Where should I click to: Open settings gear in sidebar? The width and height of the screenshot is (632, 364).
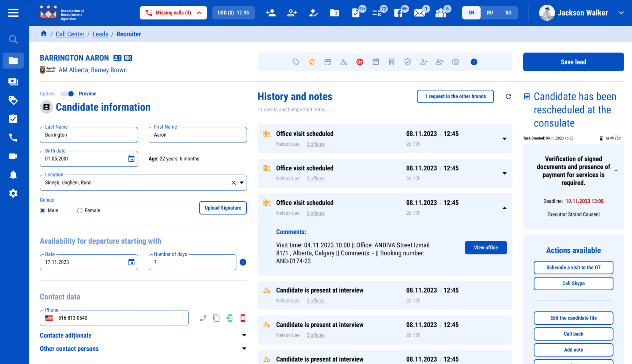(13, 193)
